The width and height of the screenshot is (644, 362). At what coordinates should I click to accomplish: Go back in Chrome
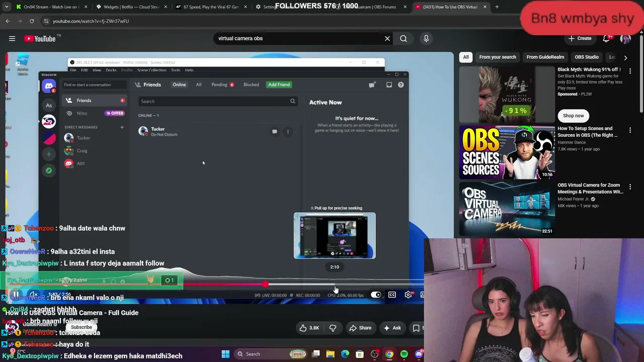click(8, 21)
